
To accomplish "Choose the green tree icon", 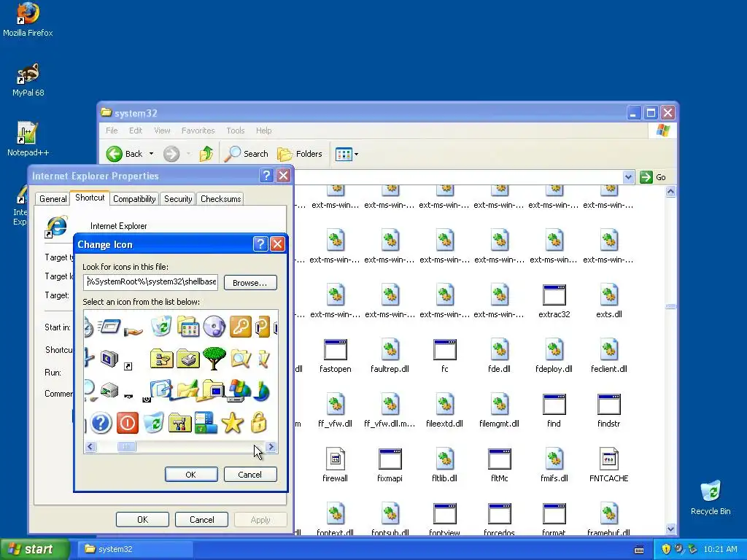I will click(x=214, y=358).
